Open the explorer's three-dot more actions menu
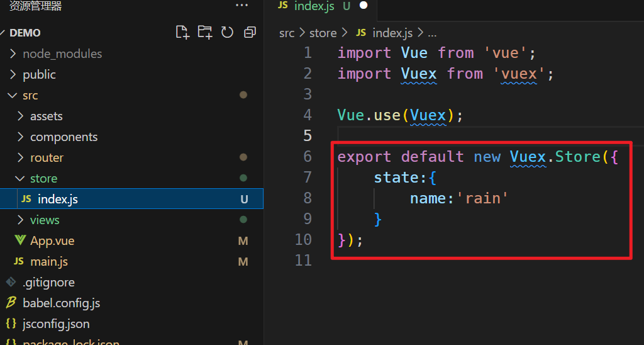The height and width of the screenshot is (345, 644). click(242, 5)
